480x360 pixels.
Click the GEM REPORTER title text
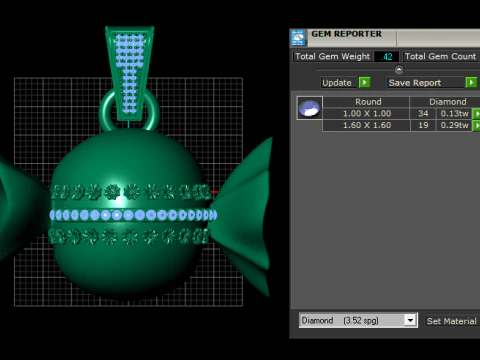(x=347, y=34)
